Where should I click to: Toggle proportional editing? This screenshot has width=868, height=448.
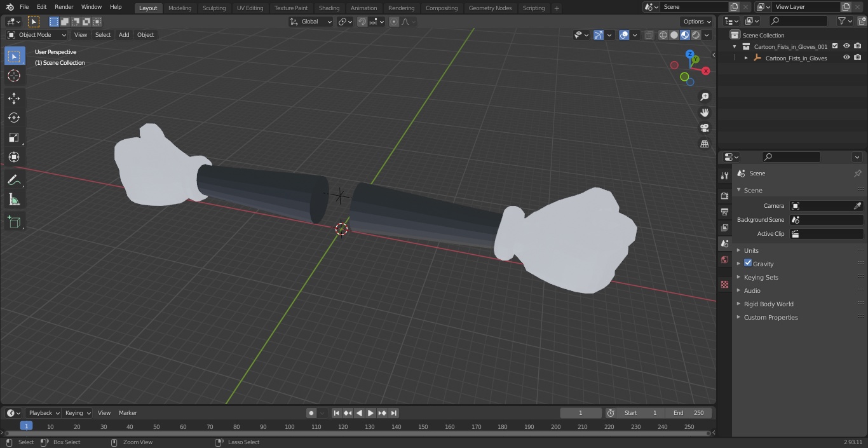click(x=394, y=22)
